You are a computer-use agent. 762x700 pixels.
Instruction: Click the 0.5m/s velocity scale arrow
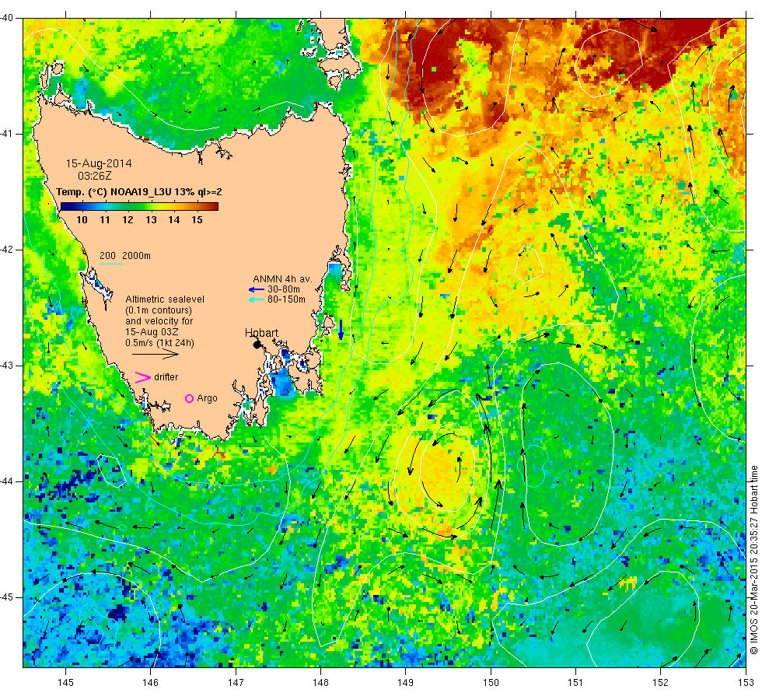156,355
